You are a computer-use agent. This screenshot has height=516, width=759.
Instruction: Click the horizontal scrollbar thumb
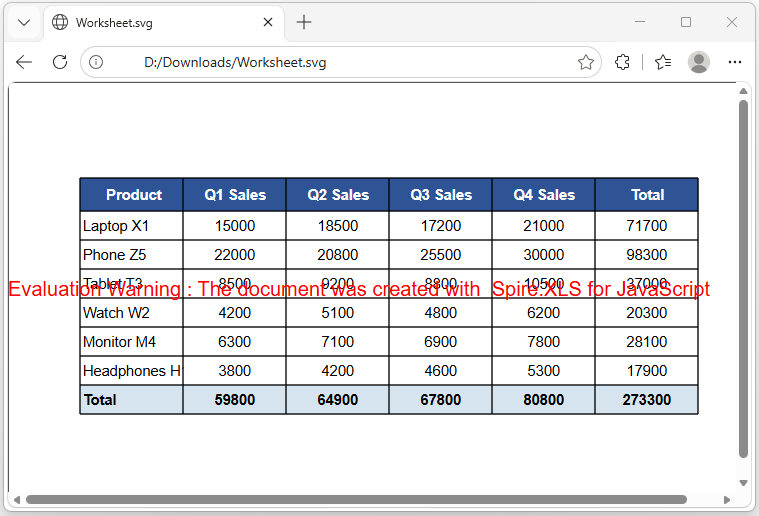356,500
